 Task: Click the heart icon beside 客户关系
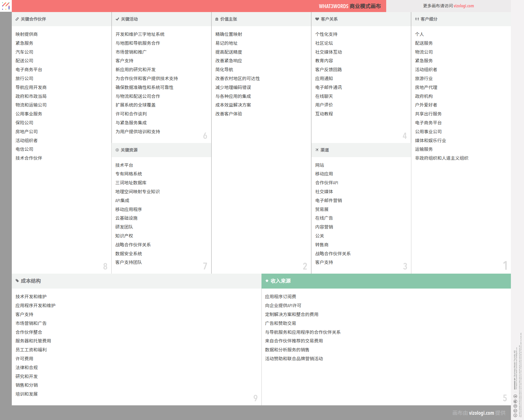317,19
